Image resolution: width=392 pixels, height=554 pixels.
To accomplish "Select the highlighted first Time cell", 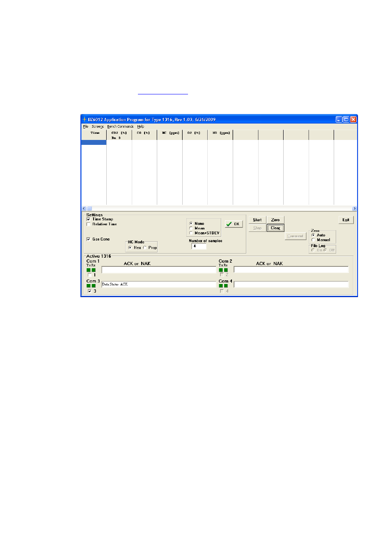I will (x=94, y=142).
